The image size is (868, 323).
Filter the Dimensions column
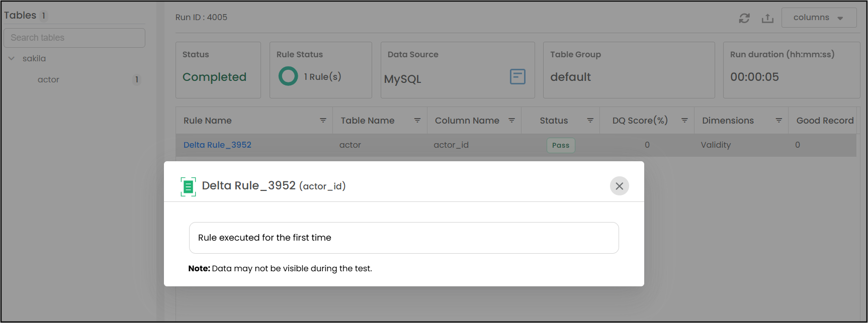click(x=778, y=121)
